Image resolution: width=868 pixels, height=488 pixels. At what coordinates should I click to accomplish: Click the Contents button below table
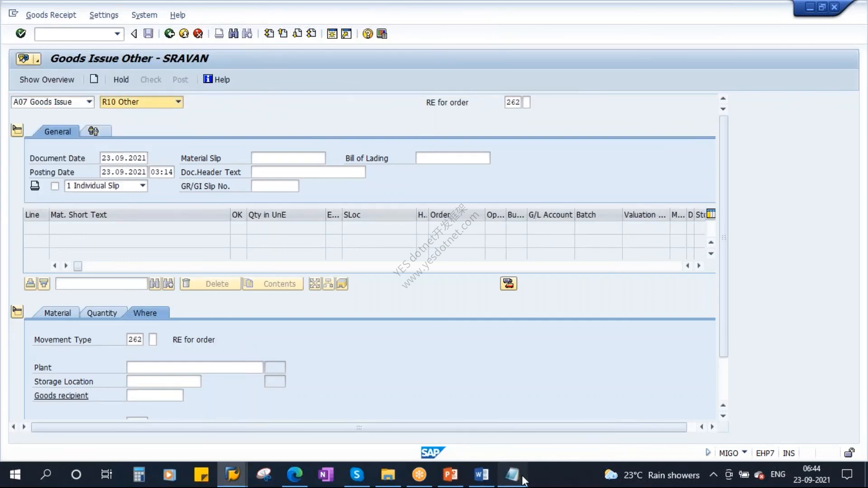273,284
